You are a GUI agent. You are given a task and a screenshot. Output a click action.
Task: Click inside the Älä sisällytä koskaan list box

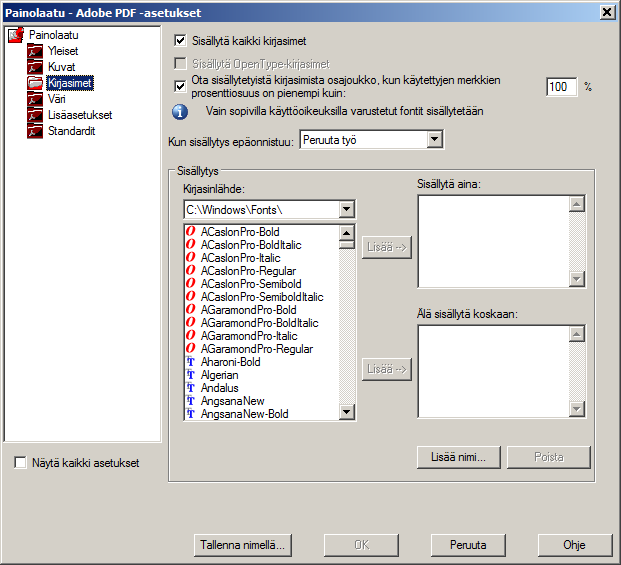click(494, 371)
